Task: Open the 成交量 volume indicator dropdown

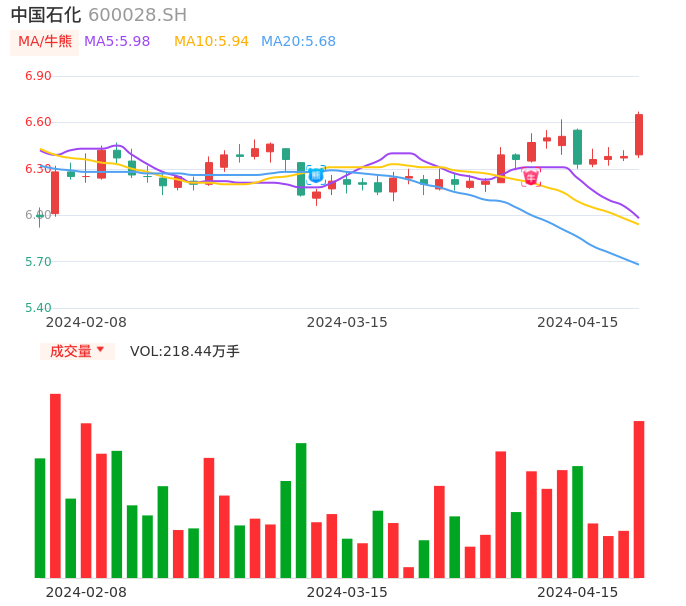Action: coord(77,351)
